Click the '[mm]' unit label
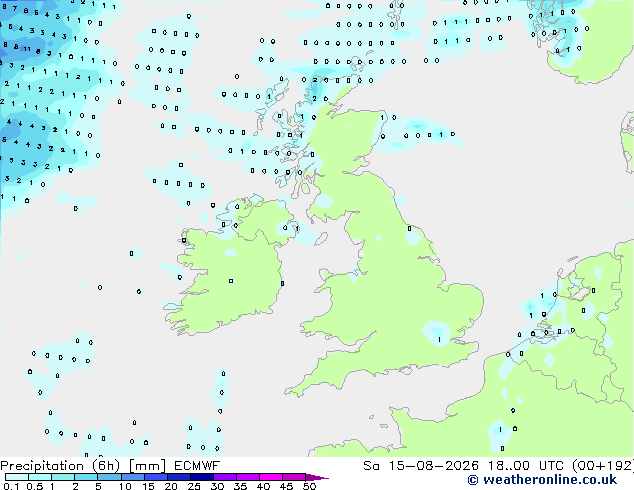Screen dimensions: 634x490 [147, 466]
